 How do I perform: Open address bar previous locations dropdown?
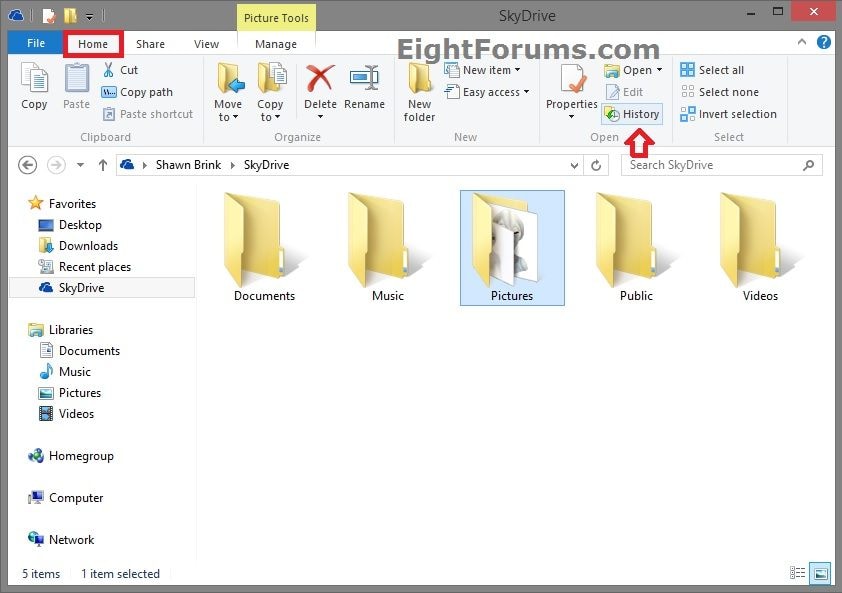click(574, 165)
